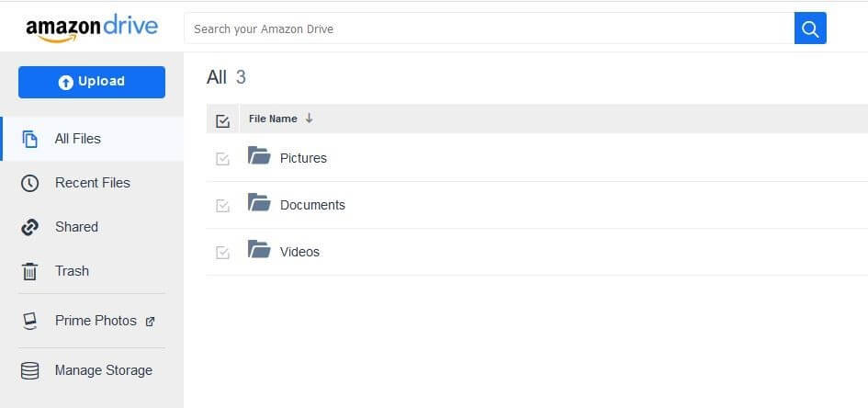Screen dimensions: 868x408
Task: Click the Shared chain-link icon
Action: (x=30, y=227)
